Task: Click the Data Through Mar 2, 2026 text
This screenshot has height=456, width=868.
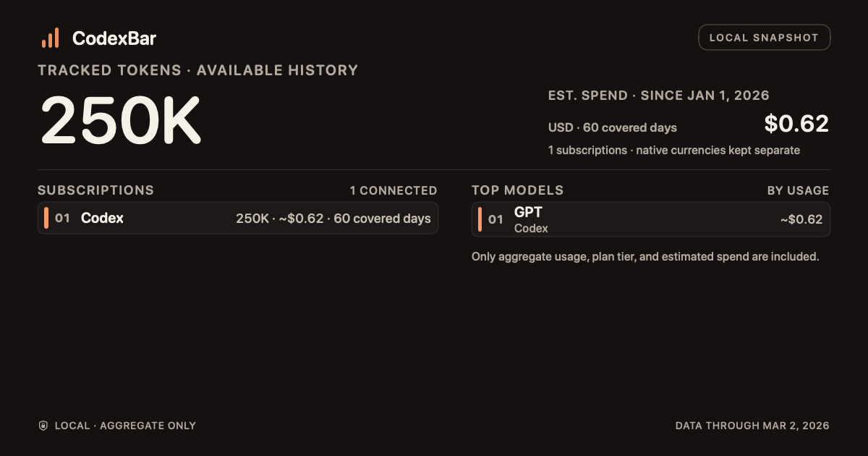Action: pos(752,426)
